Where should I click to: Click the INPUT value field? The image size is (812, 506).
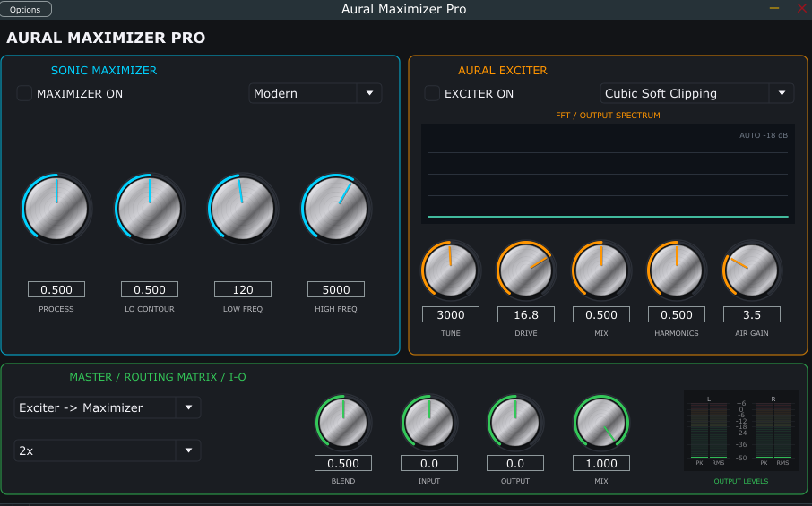tap(429, 464)
